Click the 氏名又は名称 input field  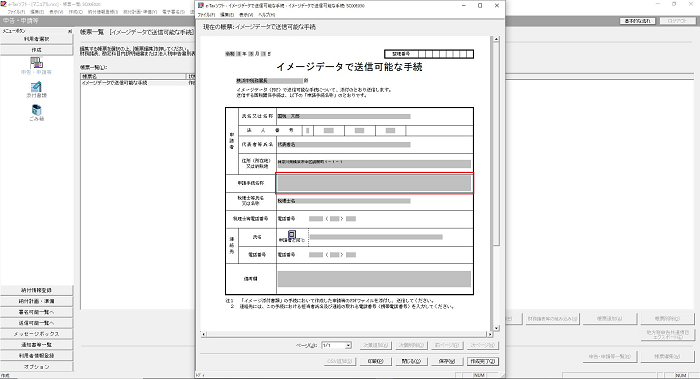[344, 117]
